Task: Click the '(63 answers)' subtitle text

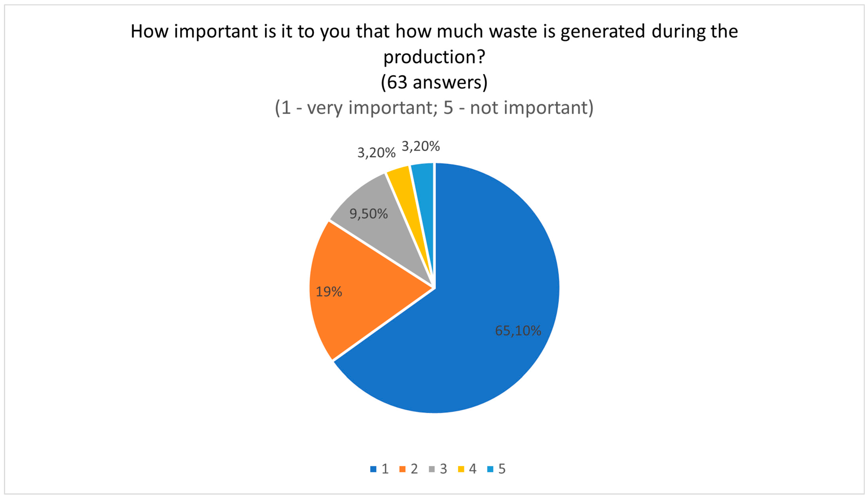Action: point(434,82)
